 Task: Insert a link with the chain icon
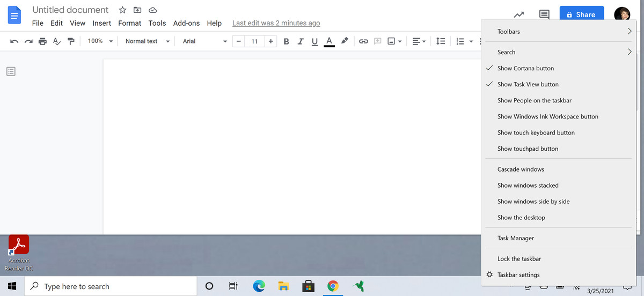click(x=363, y=41)
